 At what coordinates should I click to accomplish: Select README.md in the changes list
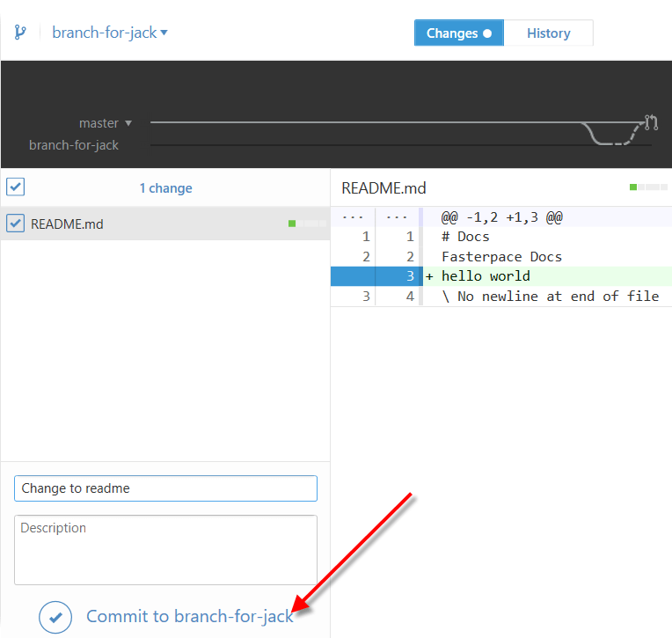click(165, 224)
